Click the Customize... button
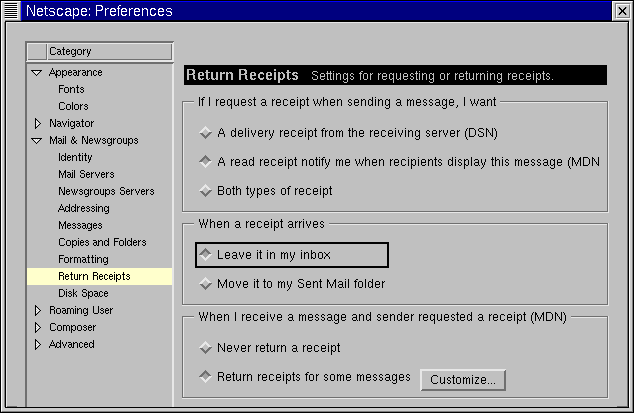This screenshot has height=413, width=634. pyautogui.click(x=463, y=380)
